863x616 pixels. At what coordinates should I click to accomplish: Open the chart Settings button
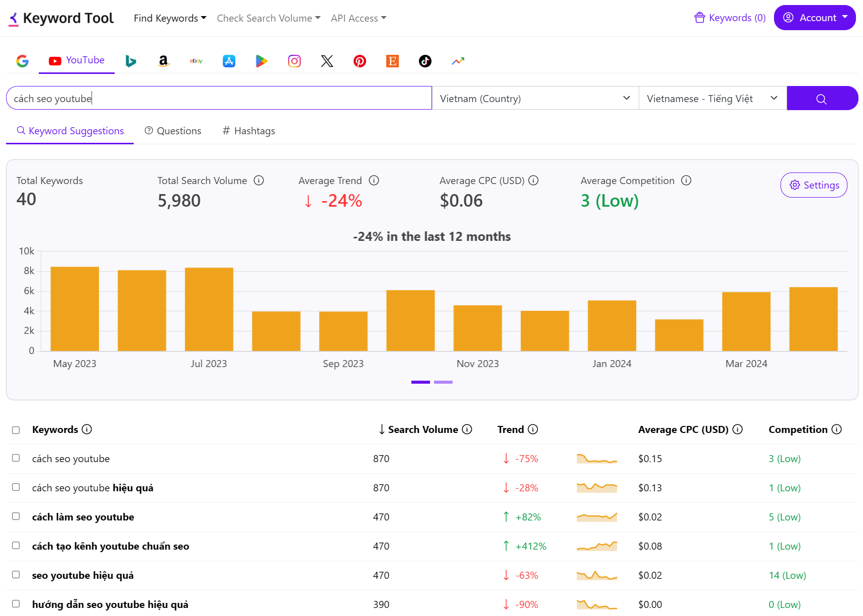(x=813, y=185)
